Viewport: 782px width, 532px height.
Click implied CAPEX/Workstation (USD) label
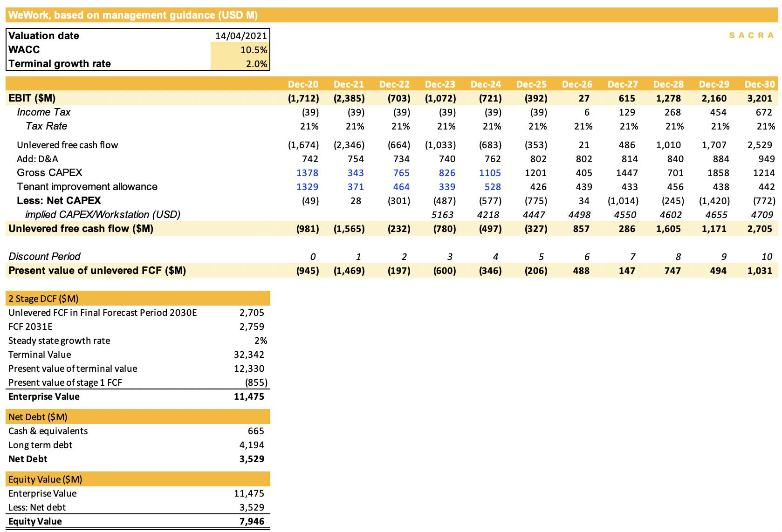[x=103, y=215]
